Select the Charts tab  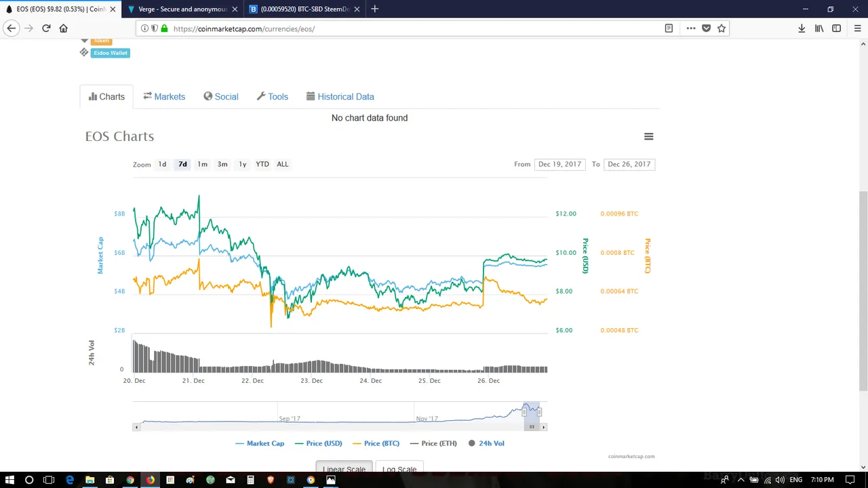pos(106,97)
